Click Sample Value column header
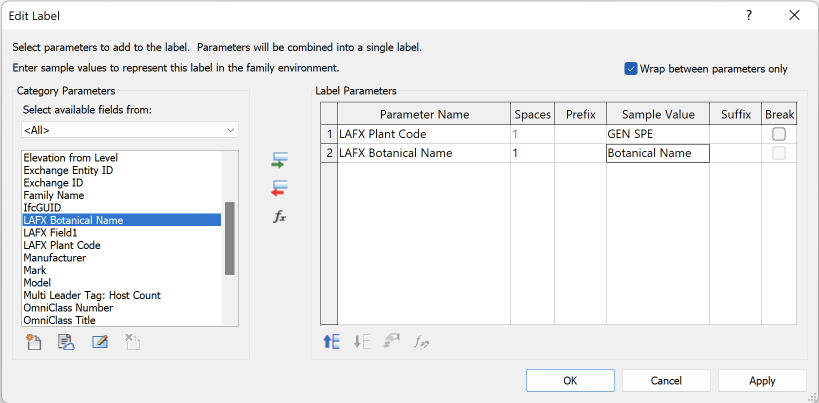The width and height of the screenshot is (819, 403). click(x=658, y=114)
